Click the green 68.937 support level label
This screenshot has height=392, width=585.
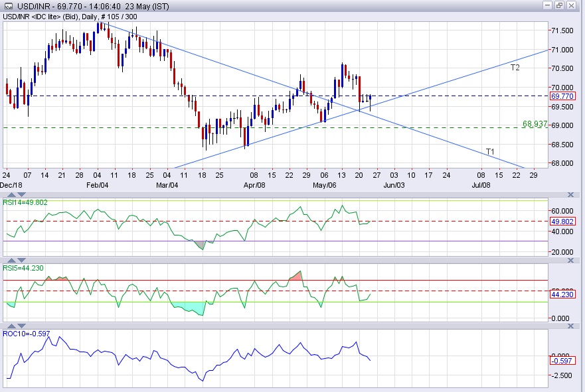point(535,124)
